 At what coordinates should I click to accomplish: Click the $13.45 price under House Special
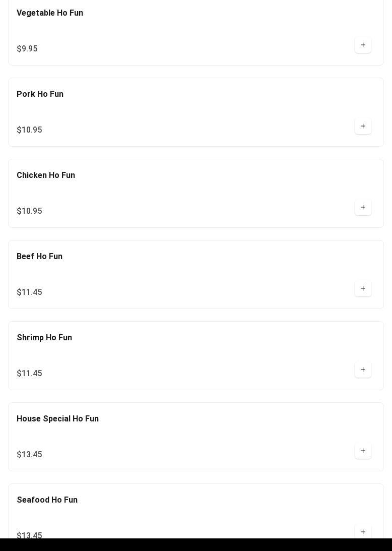[30, 454]
